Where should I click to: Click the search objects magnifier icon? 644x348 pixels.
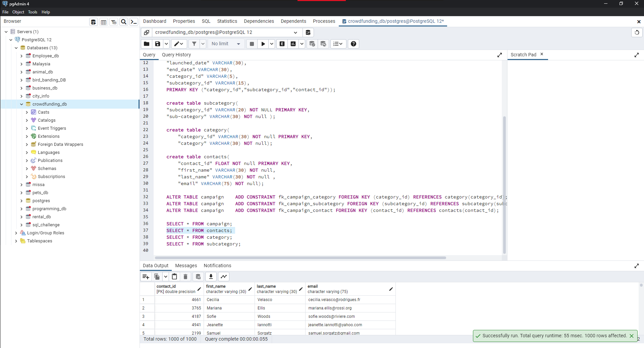coord(124,21)
